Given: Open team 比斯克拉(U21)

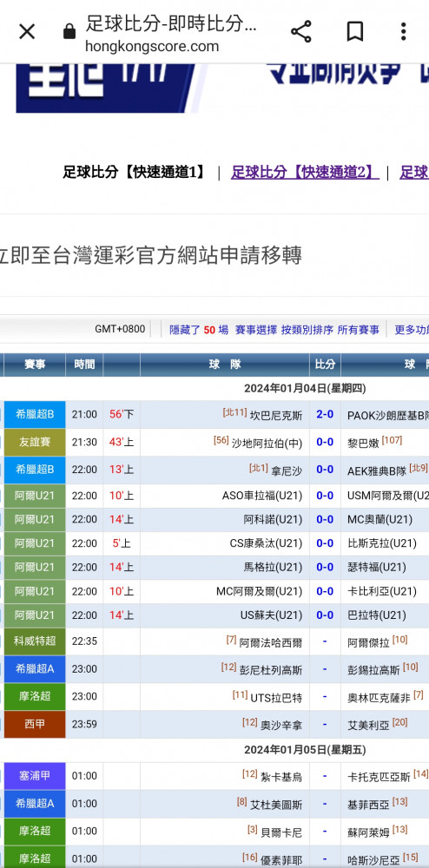Looking at the screenshot, I should pyautogui.click(x=382, y=543).
